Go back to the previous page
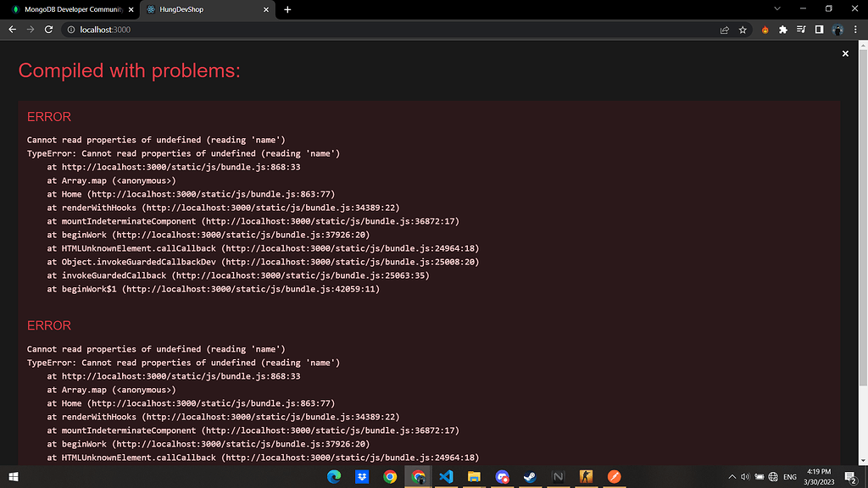 pyautogui.click(x=12, y=30)
